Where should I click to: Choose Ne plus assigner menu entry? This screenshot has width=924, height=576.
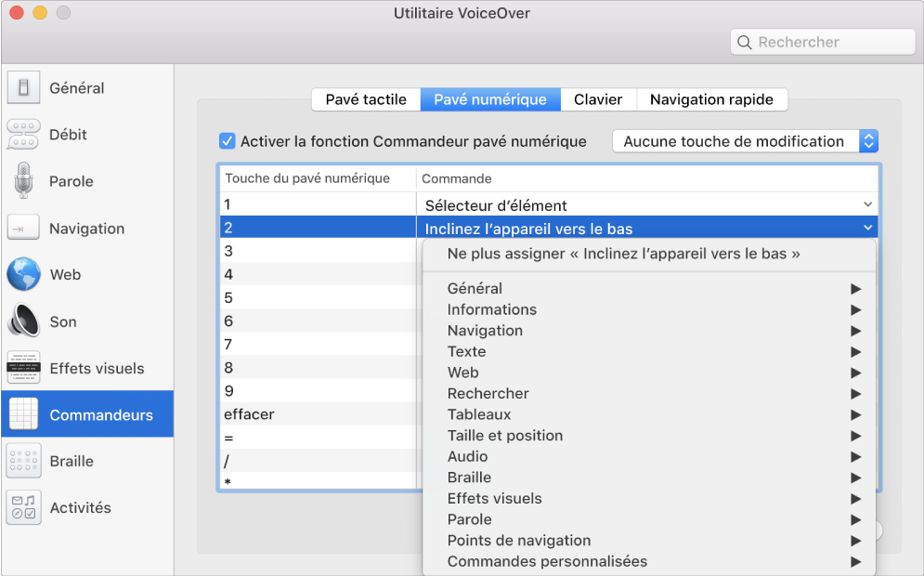[623, 254]
